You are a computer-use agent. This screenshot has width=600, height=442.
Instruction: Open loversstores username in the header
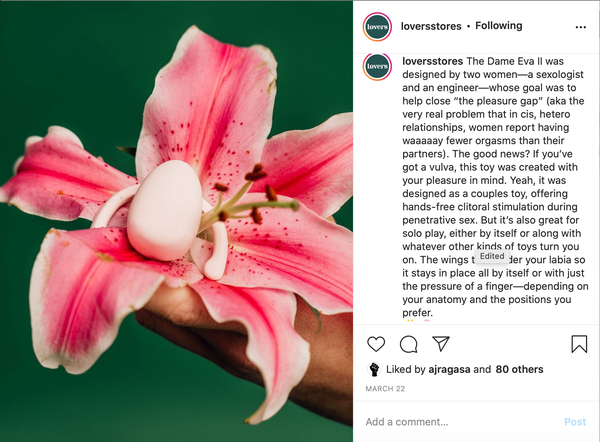[431, 26]
